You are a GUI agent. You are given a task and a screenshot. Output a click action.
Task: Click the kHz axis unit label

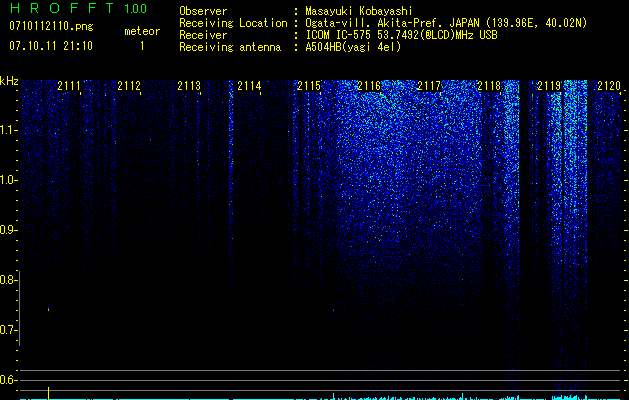click(9, 81)
